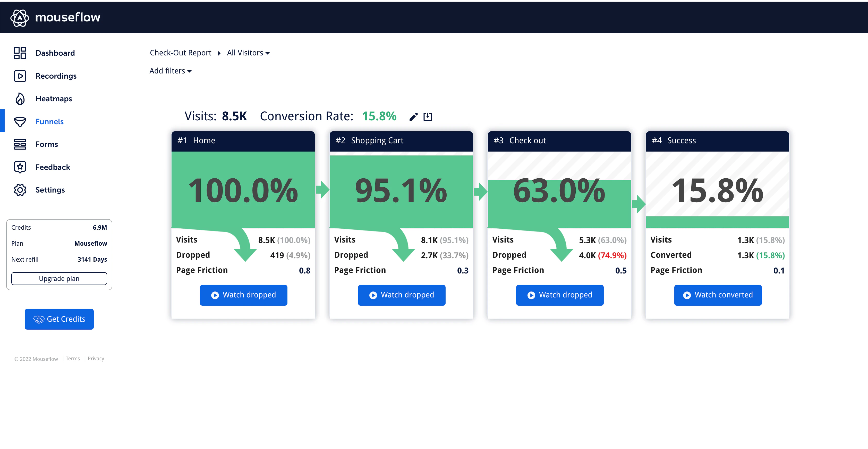
Task: Click Watch converted on the Success step
Action: (x=718, y=295)
